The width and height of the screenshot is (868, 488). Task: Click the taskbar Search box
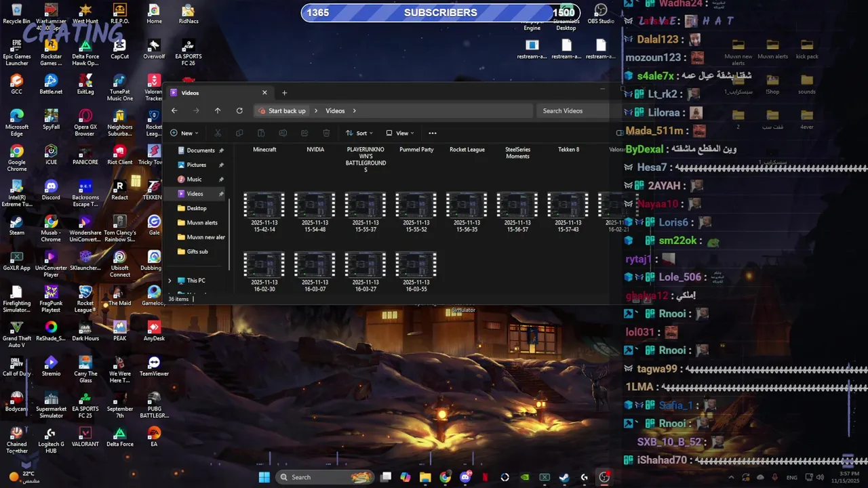tap(325, 477)
